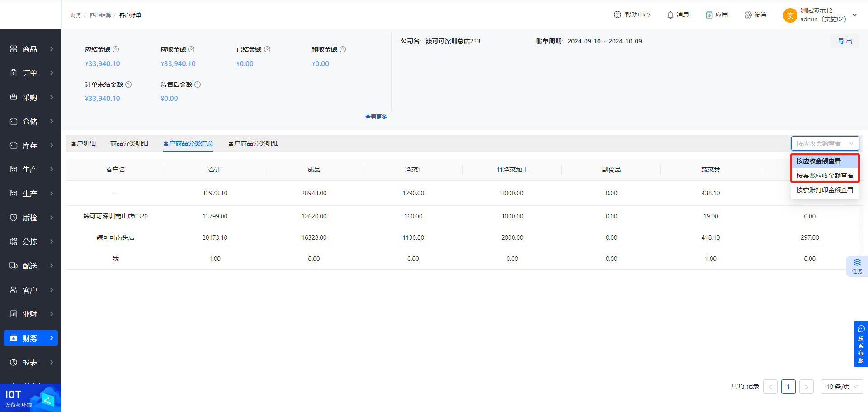Click the 辣可可深圳南山店0320 customer cell
Viewport: 868px width, 412px height.
(116, 216)
